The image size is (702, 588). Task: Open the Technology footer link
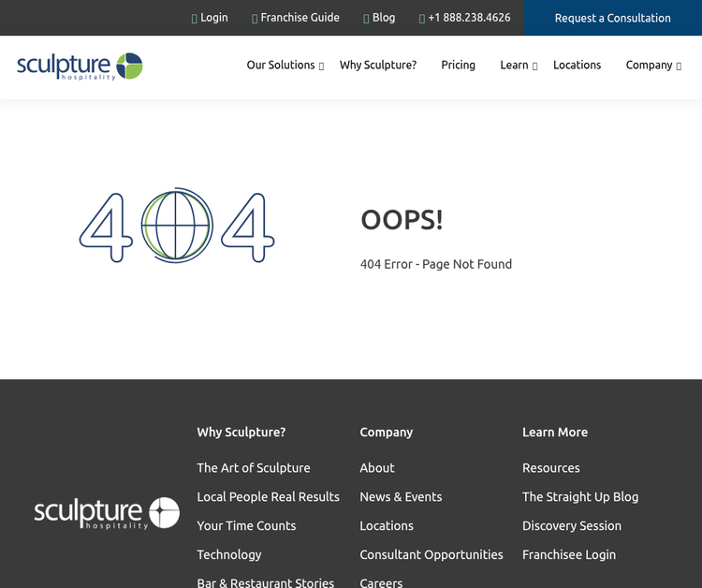229,554
